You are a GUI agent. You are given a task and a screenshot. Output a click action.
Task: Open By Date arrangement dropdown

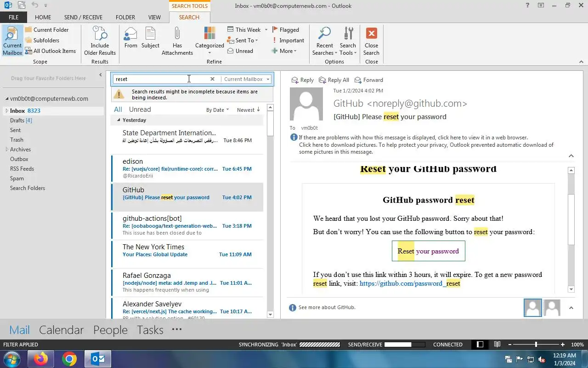point(217,110)
